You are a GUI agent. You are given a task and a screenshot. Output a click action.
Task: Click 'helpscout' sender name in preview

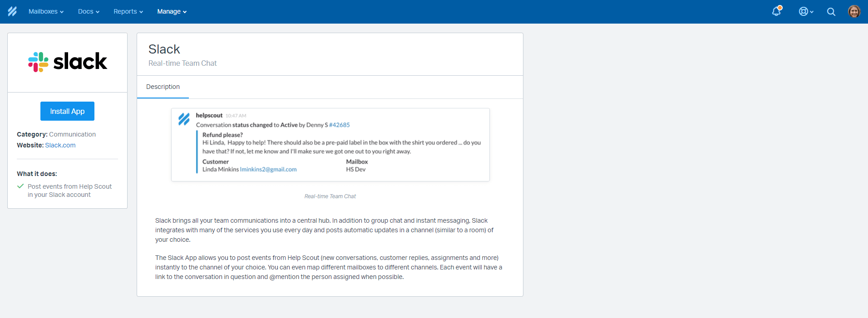[x=209, y=115]
